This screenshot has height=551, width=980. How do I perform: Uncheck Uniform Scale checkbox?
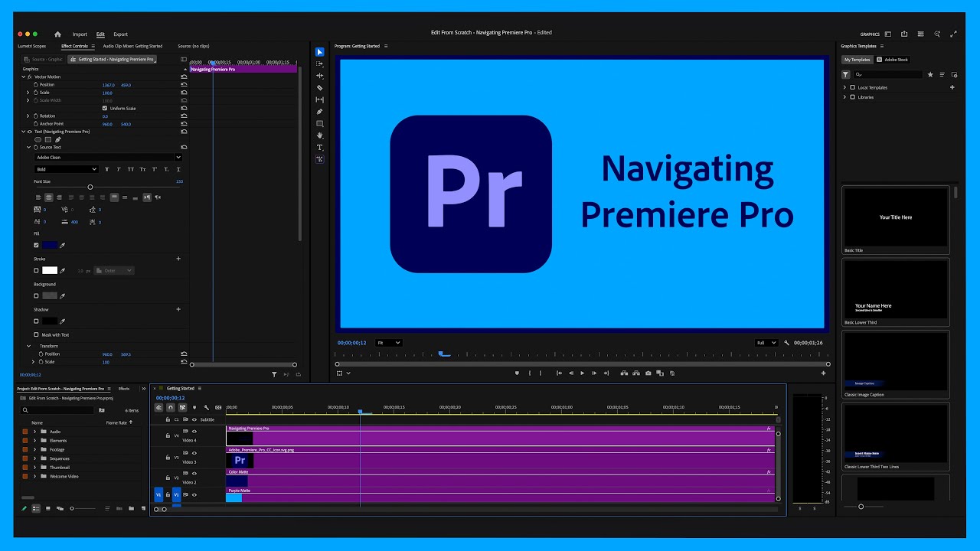coord(105,109)
